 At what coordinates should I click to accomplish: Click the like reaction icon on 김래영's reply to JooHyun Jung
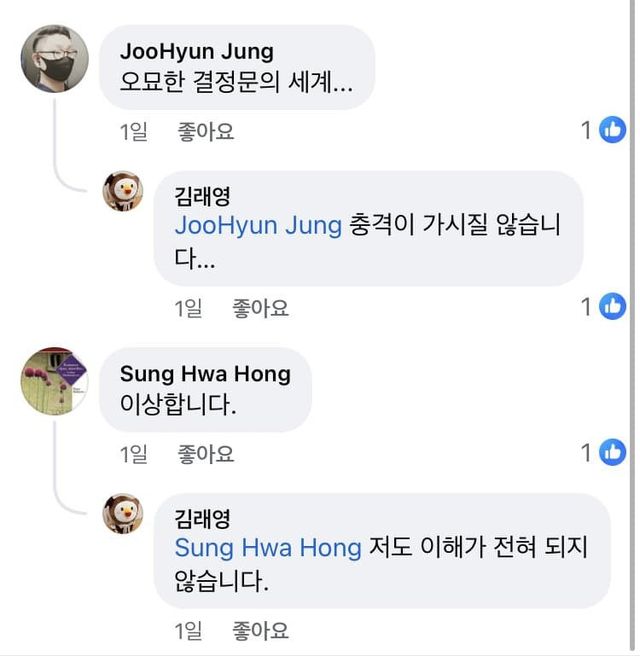(612, 306)
